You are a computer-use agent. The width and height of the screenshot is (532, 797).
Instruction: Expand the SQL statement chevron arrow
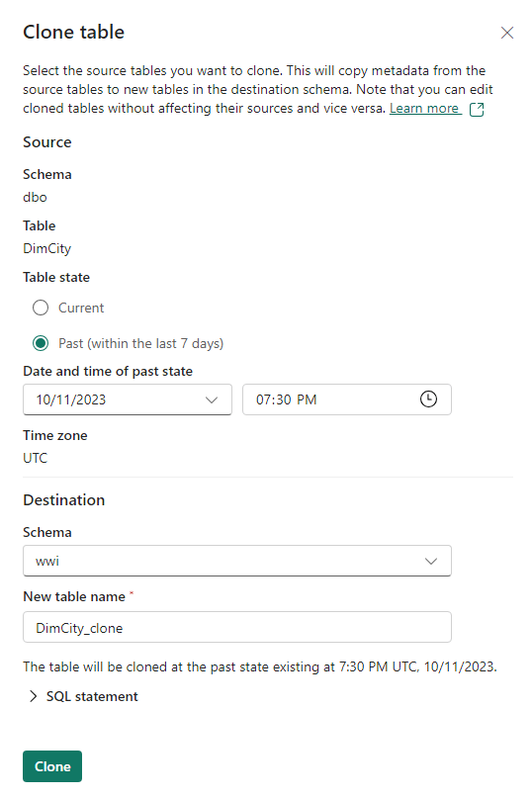click(34, 696)
